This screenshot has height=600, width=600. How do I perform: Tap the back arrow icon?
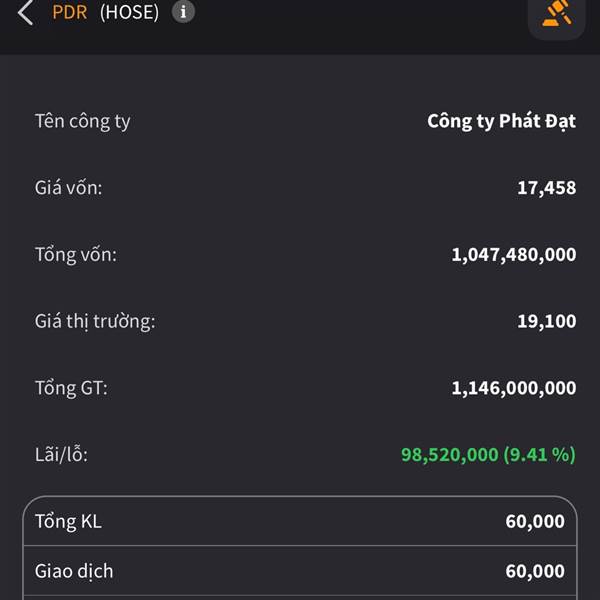click(25, 12)
